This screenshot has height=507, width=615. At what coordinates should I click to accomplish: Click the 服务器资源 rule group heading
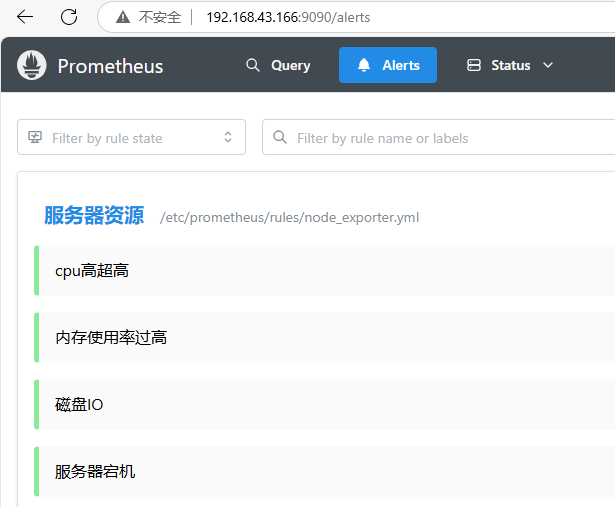[x=94, y=215]
